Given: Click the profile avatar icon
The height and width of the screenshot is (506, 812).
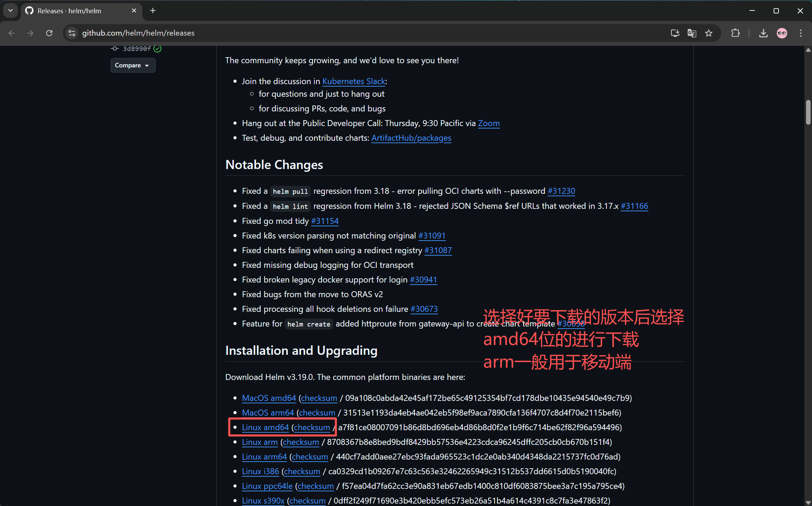Looking at the screenshot, I should point(782,33).
